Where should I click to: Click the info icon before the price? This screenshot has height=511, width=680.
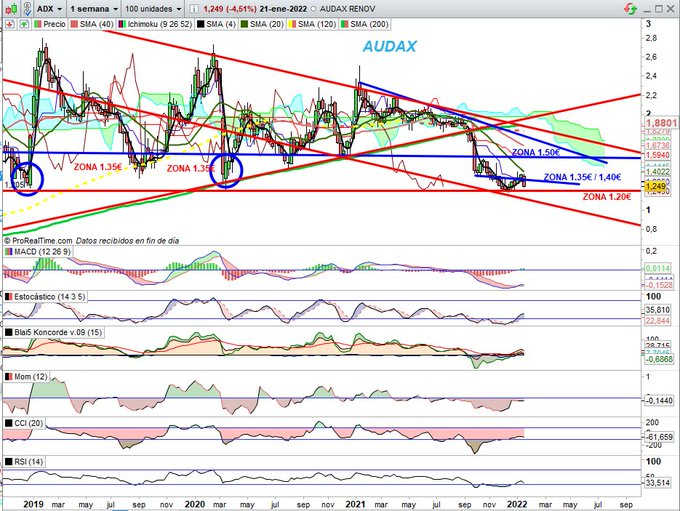click(x=195, y=9)
